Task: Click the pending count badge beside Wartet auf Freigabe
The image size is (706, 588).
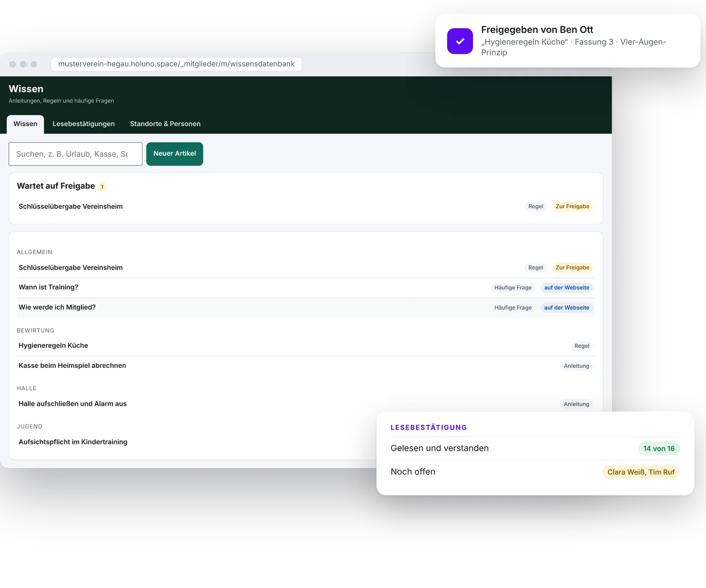Action: click(102, 187)
